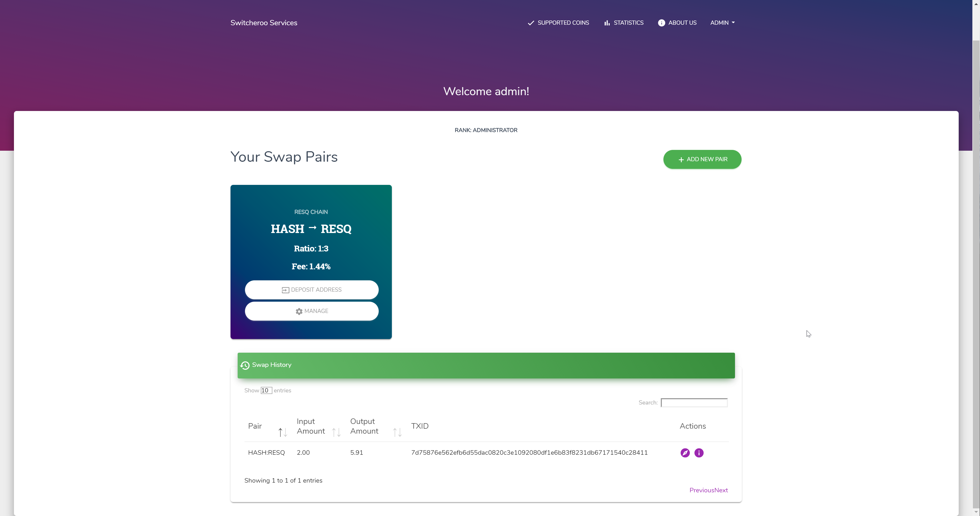Click the Swap History clock icon
This screenshot has height=516, width=980.
pos(245,365)
